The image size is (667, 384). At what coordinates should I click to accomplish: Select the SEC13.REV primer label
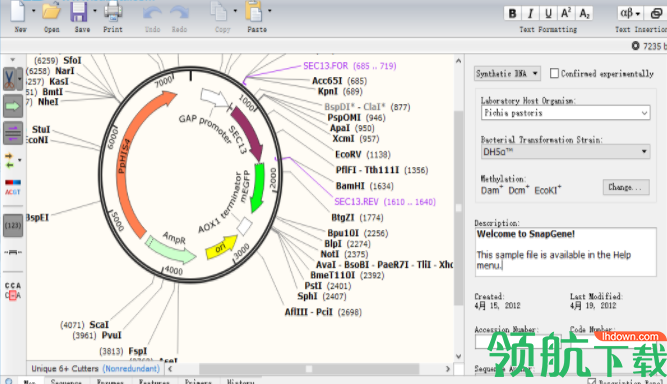pyautogui.click(x=385, y=202)
